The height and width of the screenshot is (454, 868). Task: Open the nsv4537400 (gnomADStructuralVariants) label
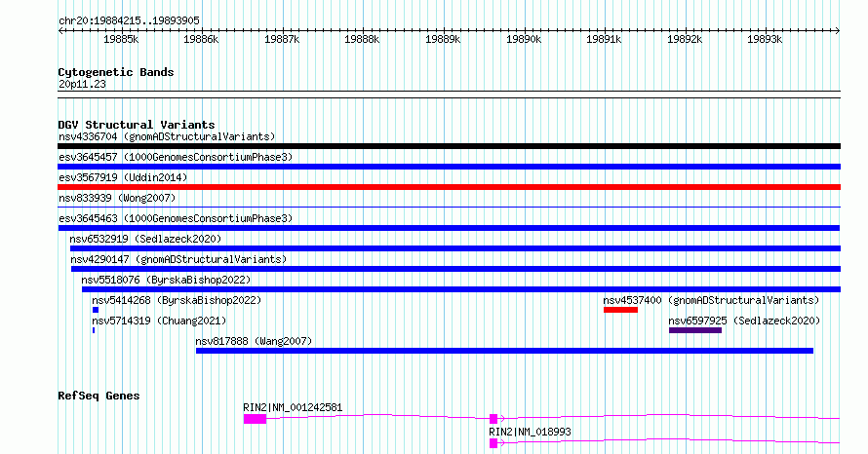pos(711,300)
